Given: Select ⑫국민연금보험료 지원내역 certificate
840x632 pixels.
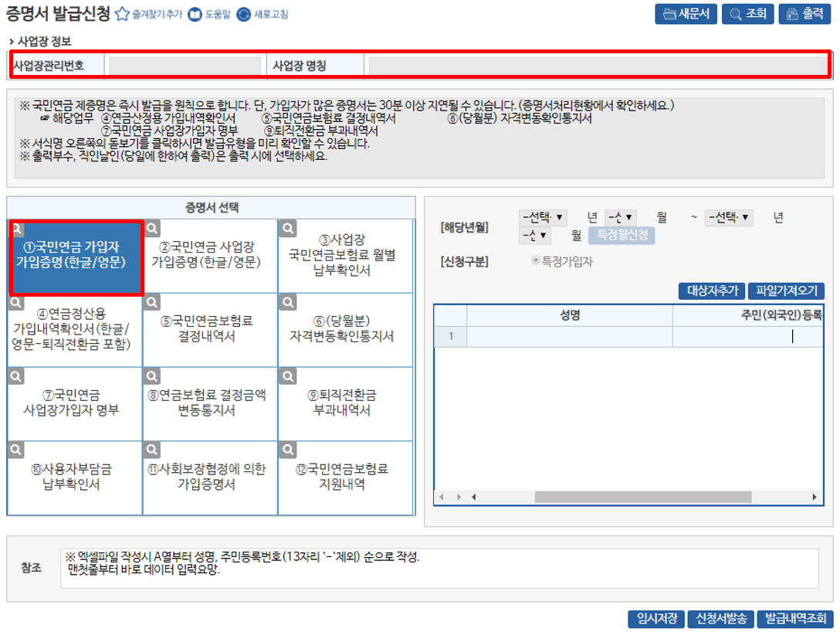Looking at the screenshot, I should pos(346,478).
